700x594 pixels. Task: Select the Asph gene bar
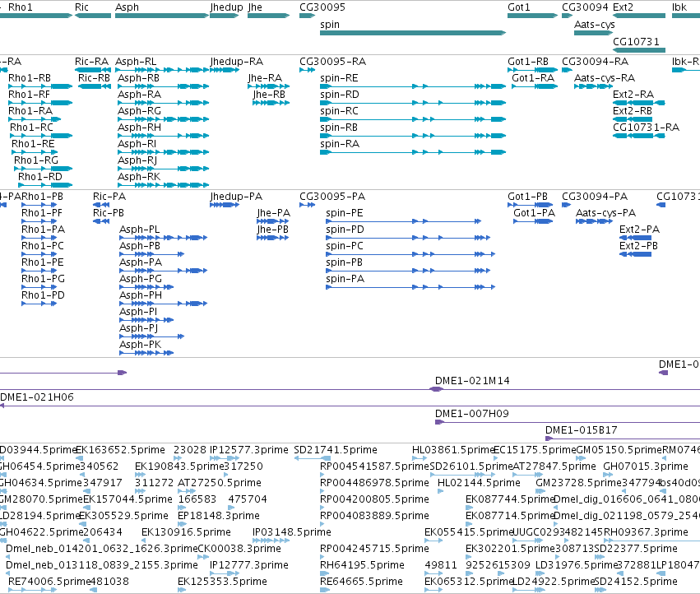tap(161, 16)
